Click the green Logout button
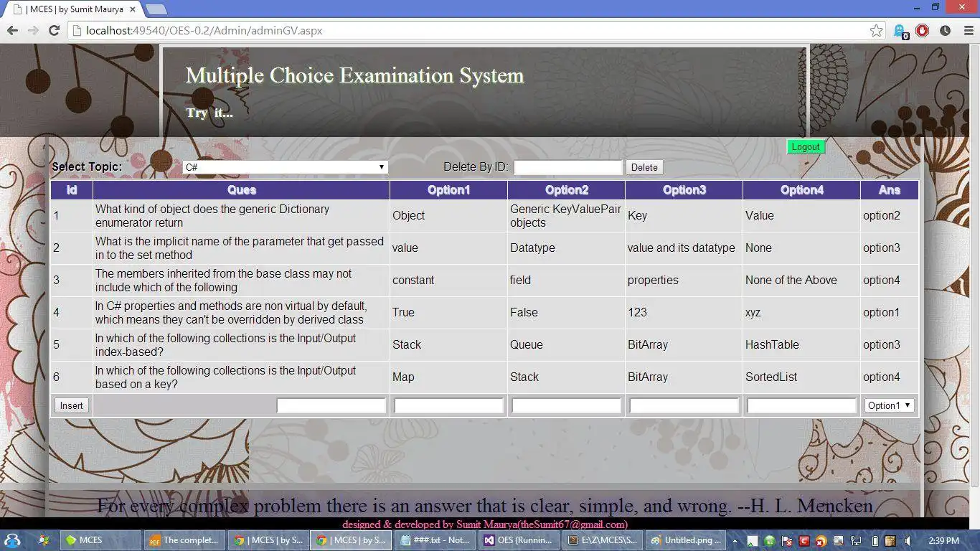The image size is (980, 551). 806,146
